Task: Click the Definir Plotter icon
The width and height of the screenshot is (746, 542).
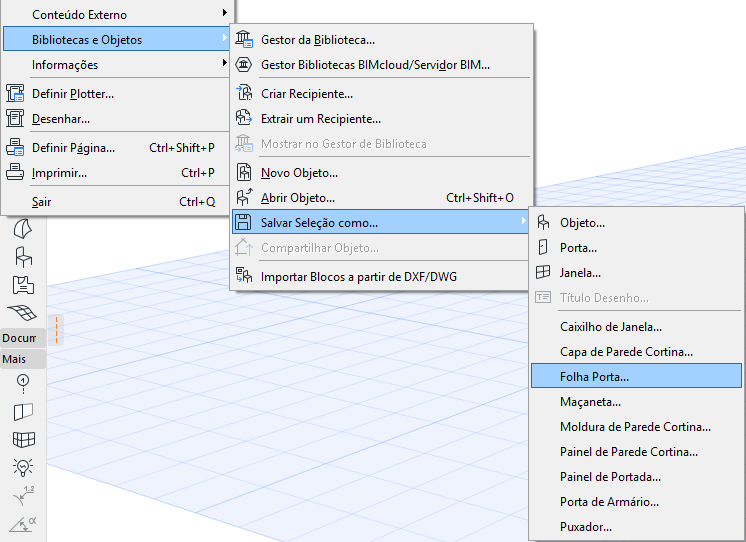Action: click(15, 93)
